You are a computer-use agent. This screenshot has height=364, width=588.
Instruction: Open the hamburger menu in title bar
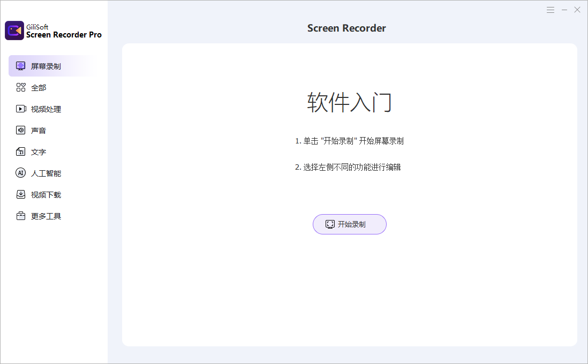550,10
